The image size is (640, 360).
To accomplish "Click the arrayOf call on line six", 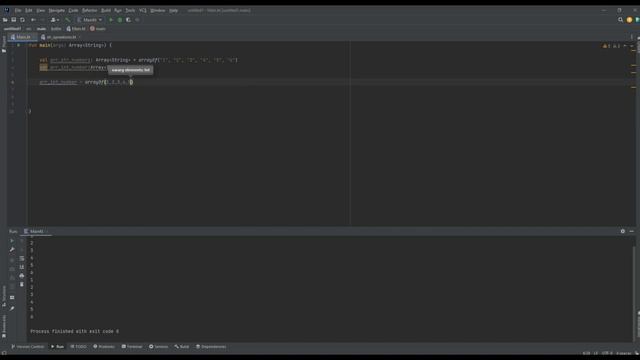I will [x=94, y=82].
